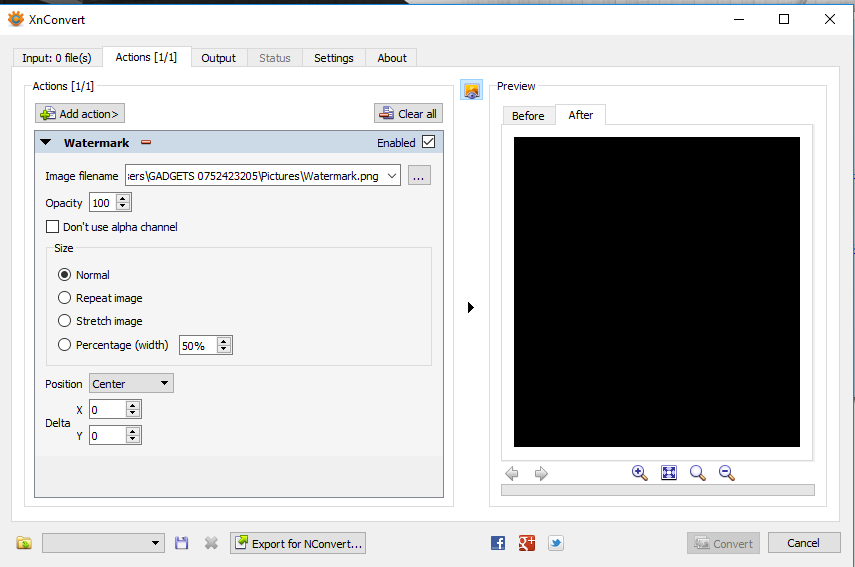
Task: Click the save script floppy icon
Action: click(182, 543)
